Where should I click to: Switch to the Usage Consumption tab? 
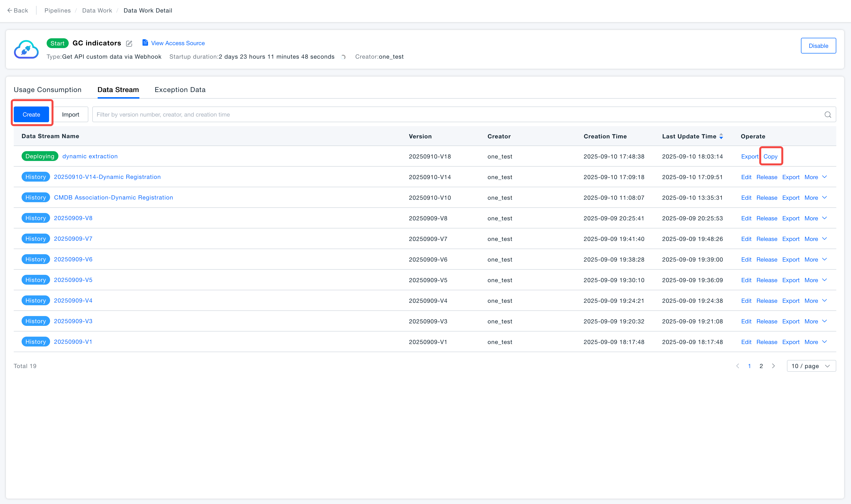click(x=48, y=90)
